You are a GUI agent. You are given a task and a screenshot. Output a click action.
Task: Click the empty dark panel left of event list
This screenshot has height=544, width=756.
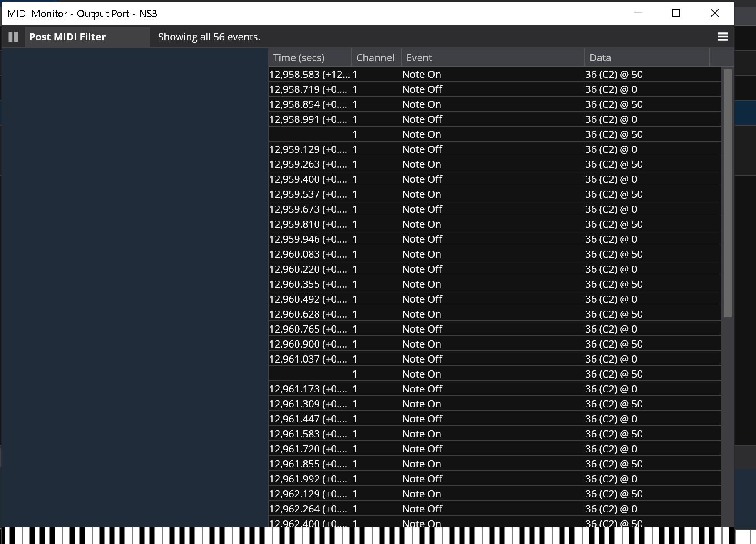click(135, 287)
